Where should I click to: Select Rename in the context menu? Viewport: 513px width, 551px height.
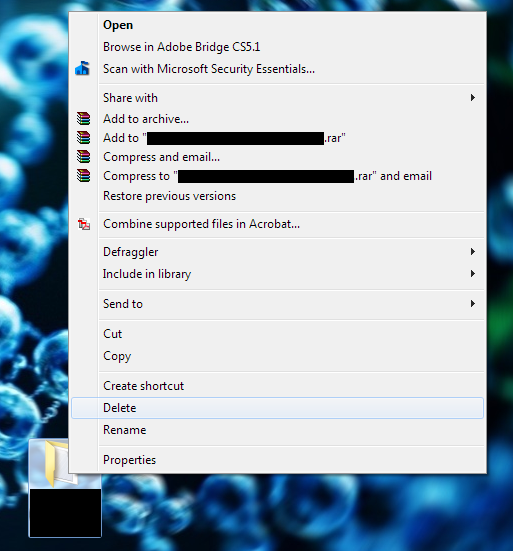278,430
